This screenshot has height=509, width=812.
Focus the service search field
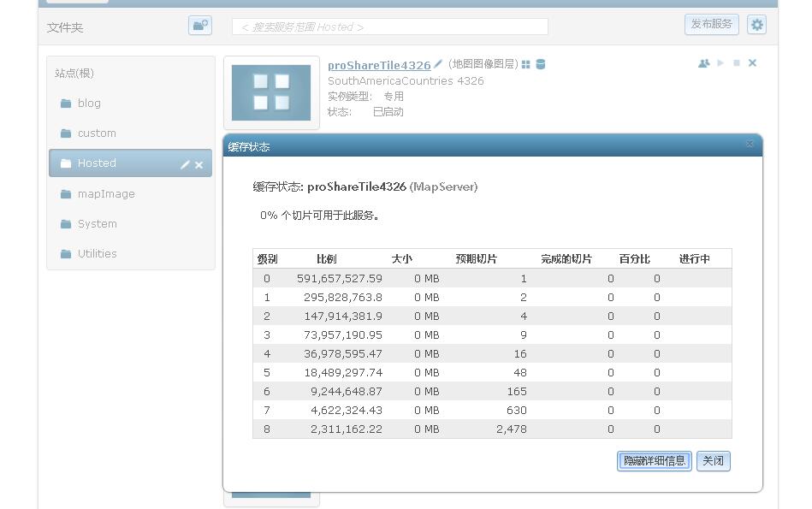click(x=390, y=27)
